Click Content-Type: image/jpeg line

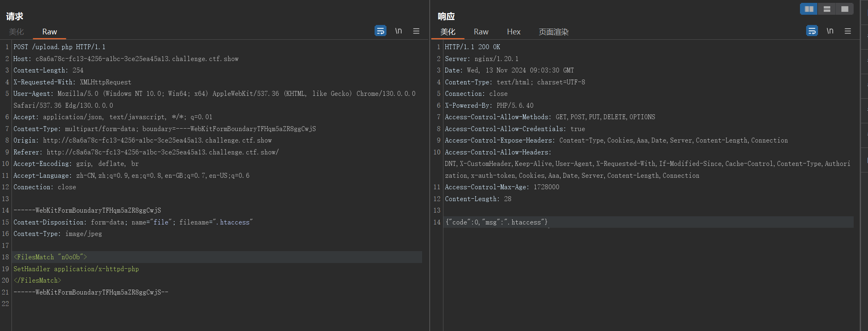click(x=58, y=234)
